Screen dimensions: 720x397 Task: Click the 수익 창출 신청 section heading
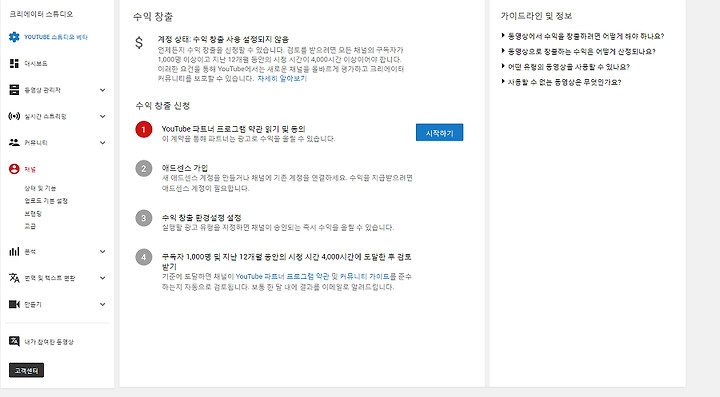tap(163, 106)
